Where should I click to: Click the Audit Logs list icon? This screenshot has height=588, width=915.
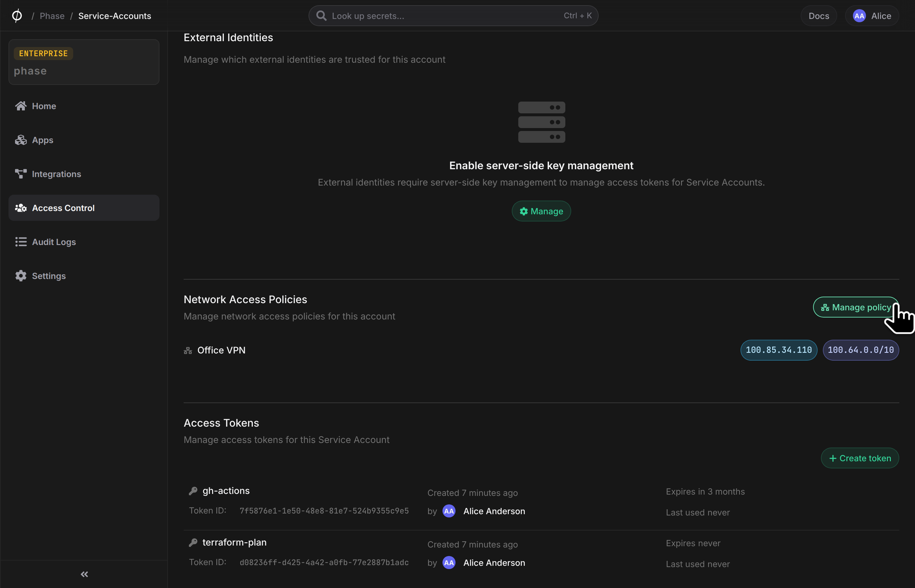pos(21,242)
